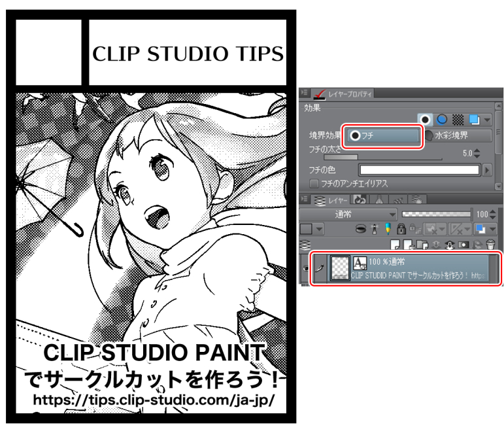Screen dimensions: 504x433
Task: Click the pen editing indicator on text layer
Action: click(320, 268)
